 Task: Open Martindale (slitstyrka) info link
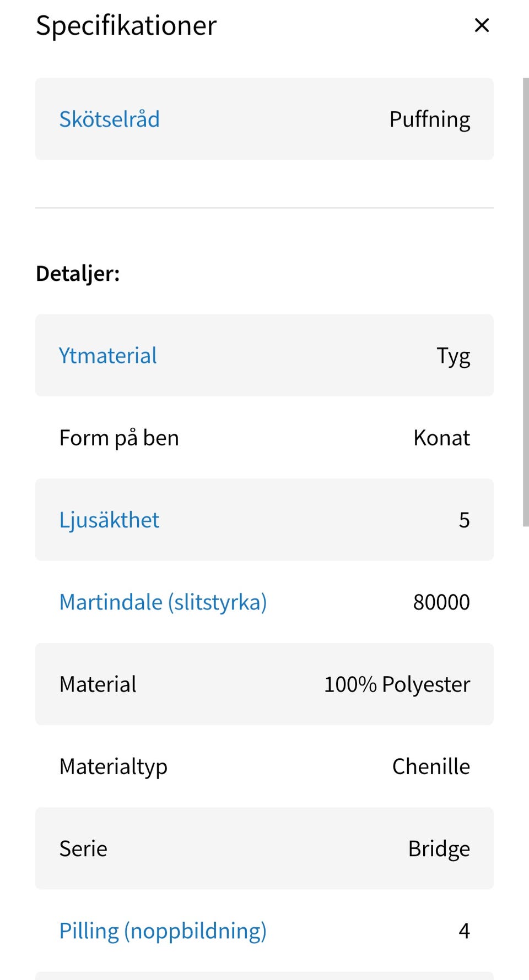(163, 602)
